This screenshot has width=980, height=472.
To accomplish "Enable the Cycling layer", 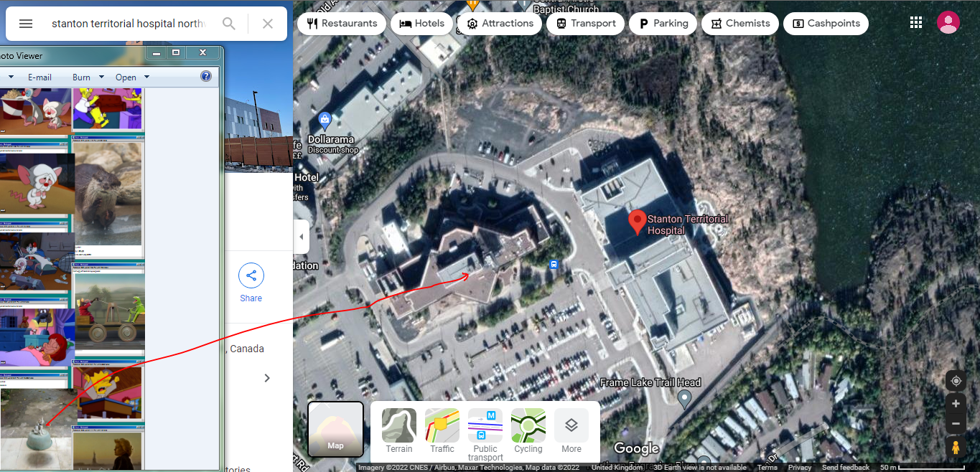I will [x=528, y=432].
